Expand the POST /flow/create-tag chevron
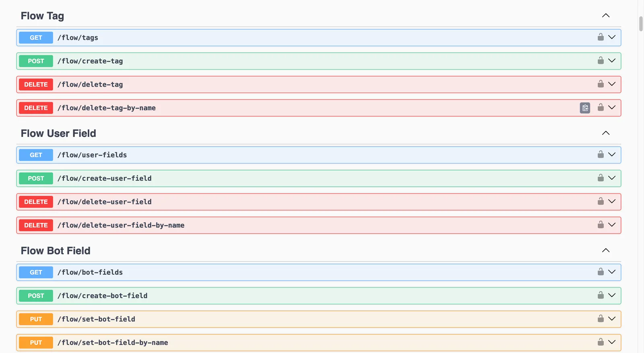The width and height of the screenshot is (644, 353). click(612, 60)
